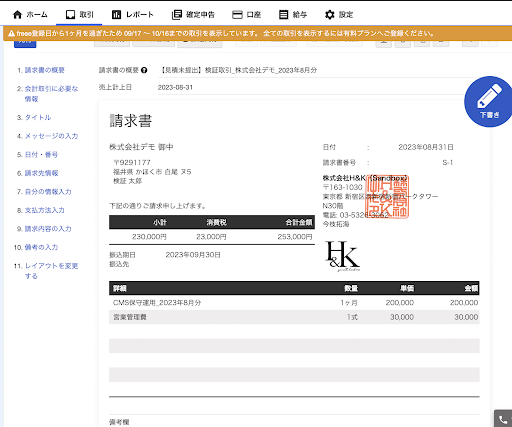Go to ホーム via house icon
The height and width of the screenshot is (427, 512).
pyautogui.click(x=17, y=15)
